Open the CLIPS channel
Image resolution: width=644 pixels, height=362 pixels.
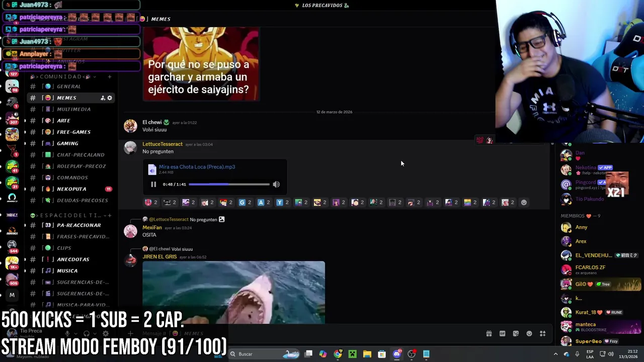[71, 248]
